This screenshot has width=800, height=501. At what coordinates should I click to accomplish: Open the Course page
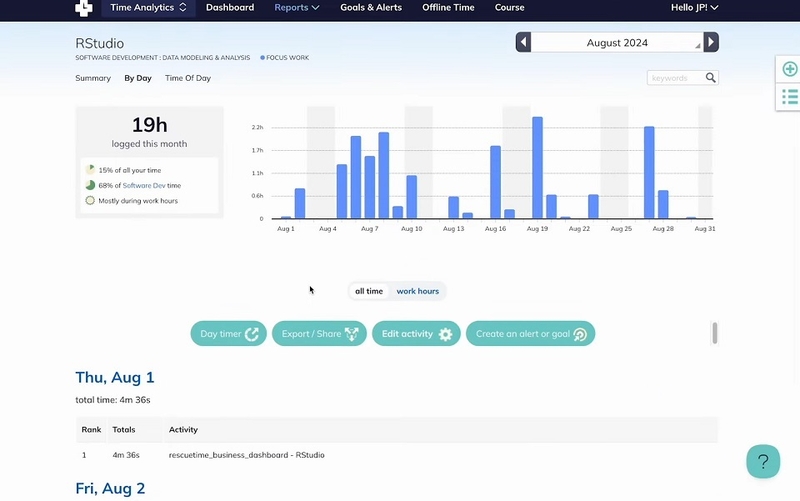pyautogui.click(x=509, y=8)
